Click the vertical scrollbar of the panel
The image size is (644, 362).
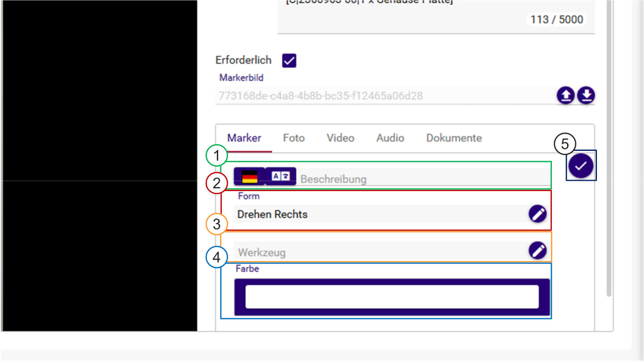pos(609,161)
